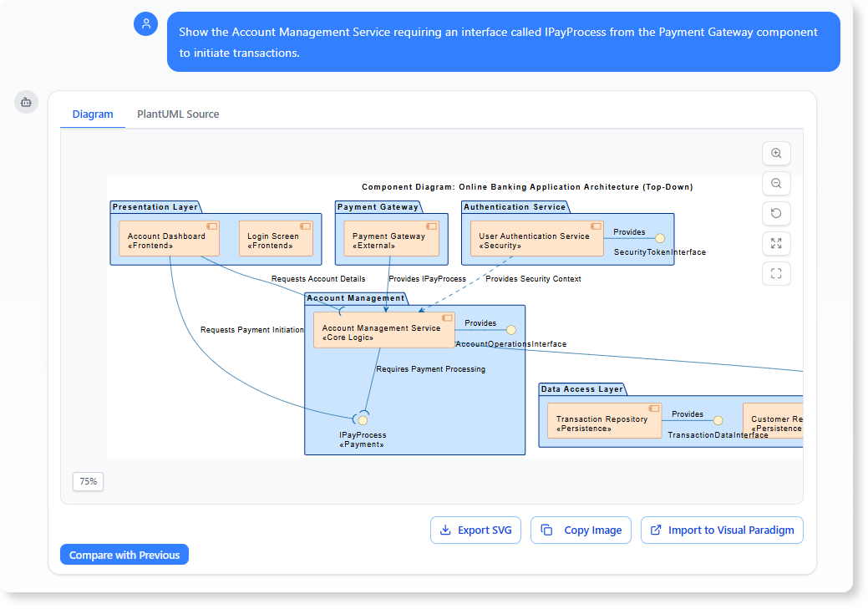The height and width of the screenshot is (609, 868).
Task: Click the 75% zoom level indicator
Action: tap(88, 481)
